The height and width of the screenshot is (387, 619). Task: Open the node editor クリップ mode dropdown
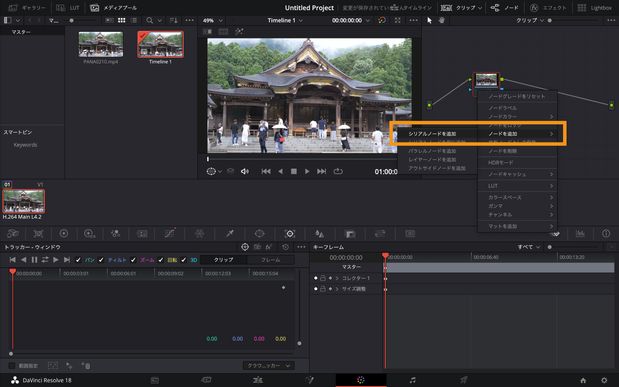tap(529, 20)
